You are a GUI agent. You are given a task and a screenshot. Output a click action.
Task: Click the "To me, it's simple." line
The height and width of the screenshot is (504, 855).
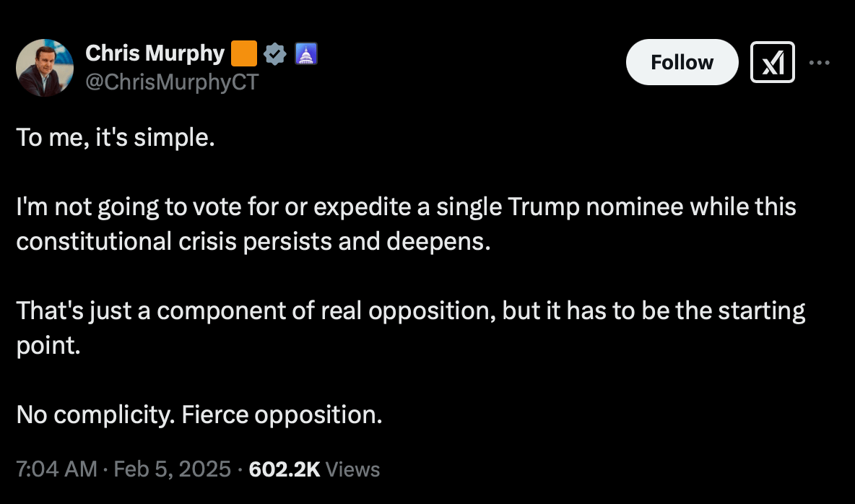click(x=116, y=137)
